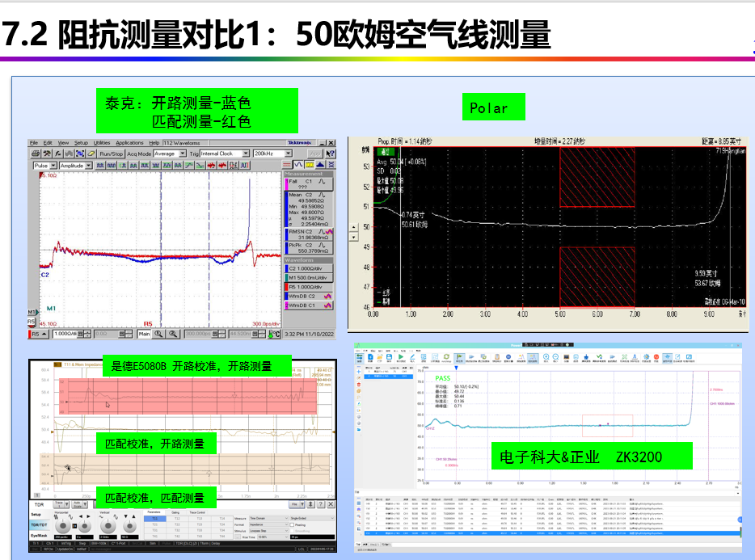755x560 pixels.
Task: Select first pulse measurement icon after Amplitude
Action: coord(99,165)
